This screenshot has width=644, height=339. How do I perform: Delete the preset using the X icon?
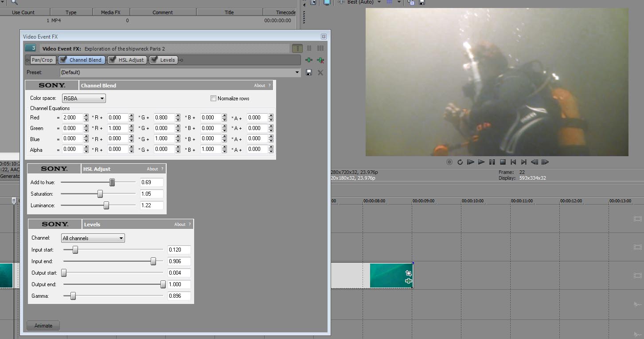pos(320,72)
